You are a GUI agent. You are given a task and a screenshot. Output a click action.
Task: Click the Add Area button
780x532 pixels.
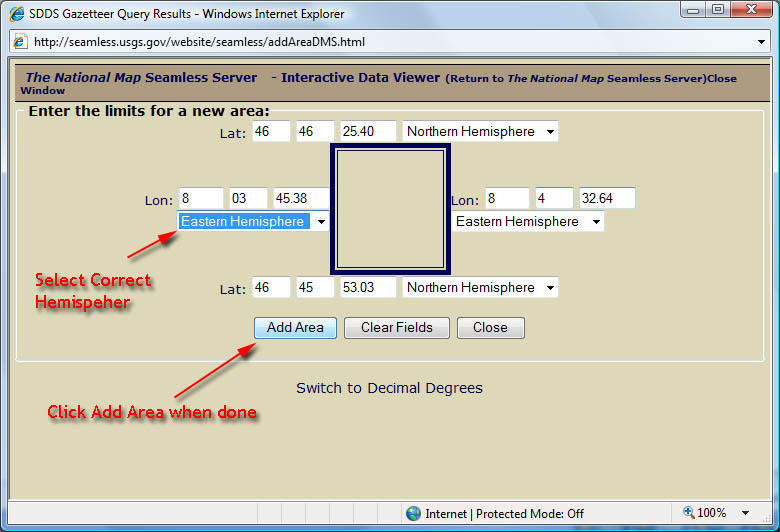[295, 327]
